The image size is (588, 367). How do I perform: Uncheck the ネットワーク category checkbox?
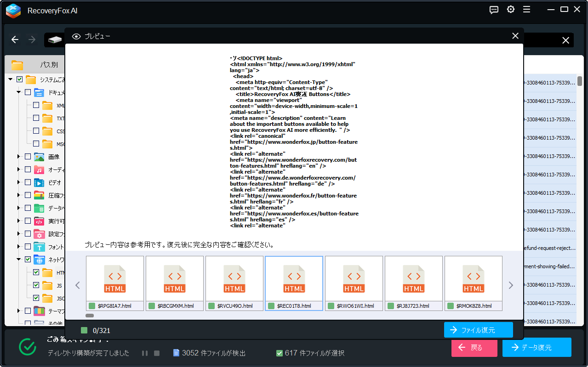(28, 260)
